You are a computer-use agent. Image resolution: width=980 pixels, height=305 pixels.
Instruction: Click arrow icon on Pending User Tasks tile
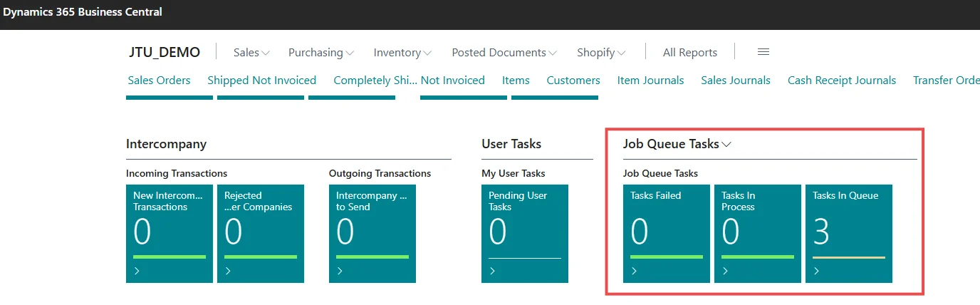pos(492,271)
